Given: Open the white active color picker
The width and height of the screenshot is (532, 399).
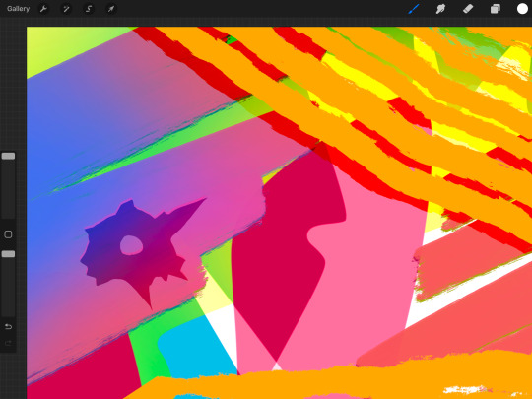Looking at the screenshot, I should click(x=522, y=9).
